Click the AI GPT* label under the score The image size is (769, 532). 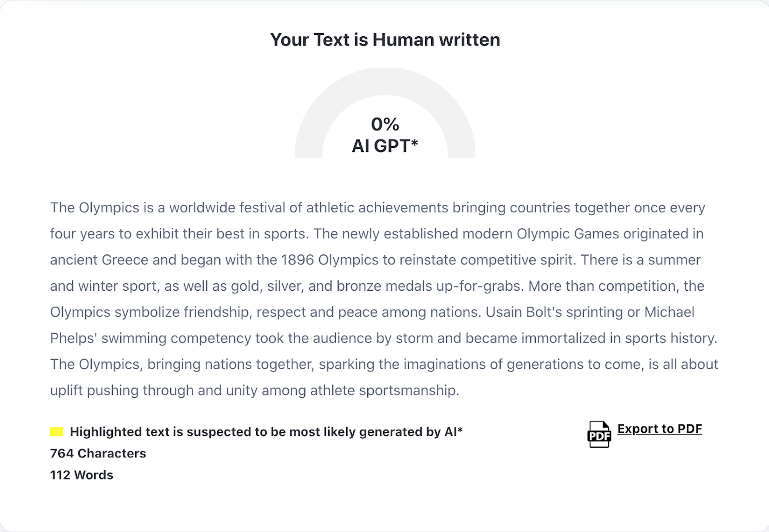coord(385,146)
